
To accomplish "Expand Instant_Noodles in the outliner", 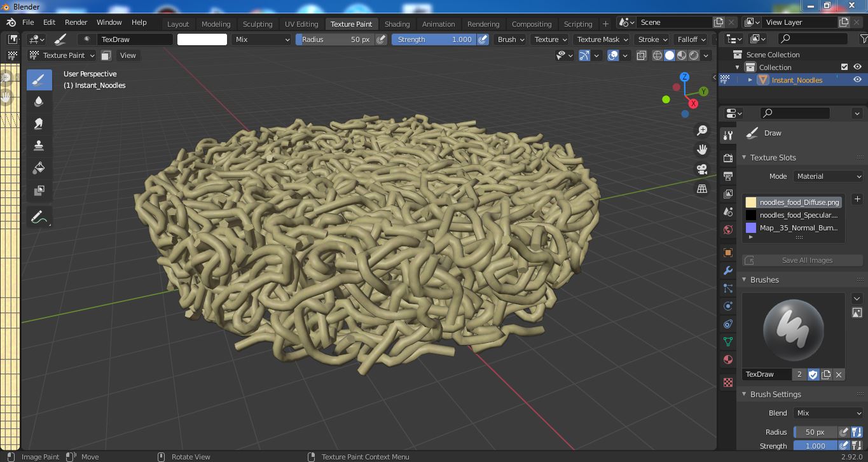I will [750, 80].
